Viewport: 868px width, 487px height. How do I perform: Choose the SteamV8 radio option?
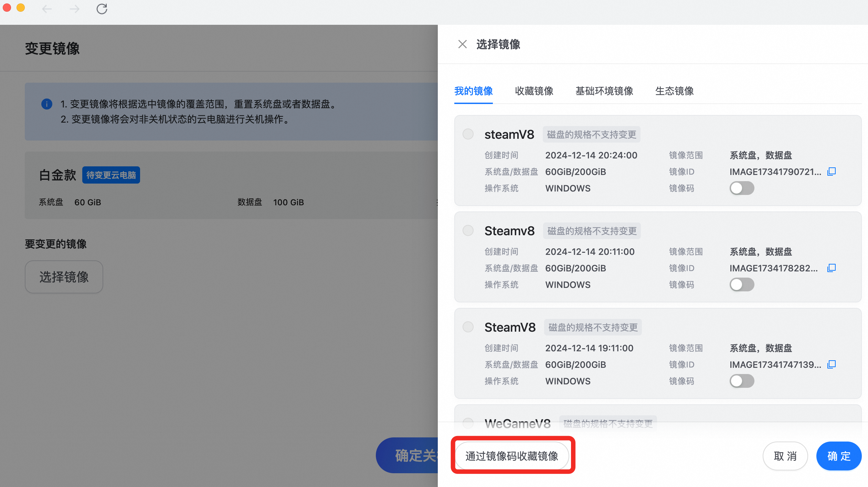(x=468, y=327)
